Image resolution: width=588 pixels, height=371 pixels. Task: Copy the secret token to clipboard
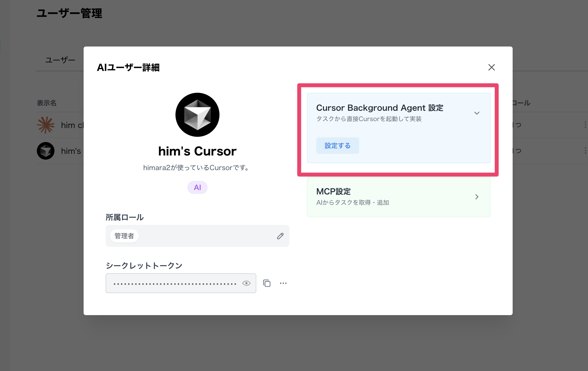point(267,283)
